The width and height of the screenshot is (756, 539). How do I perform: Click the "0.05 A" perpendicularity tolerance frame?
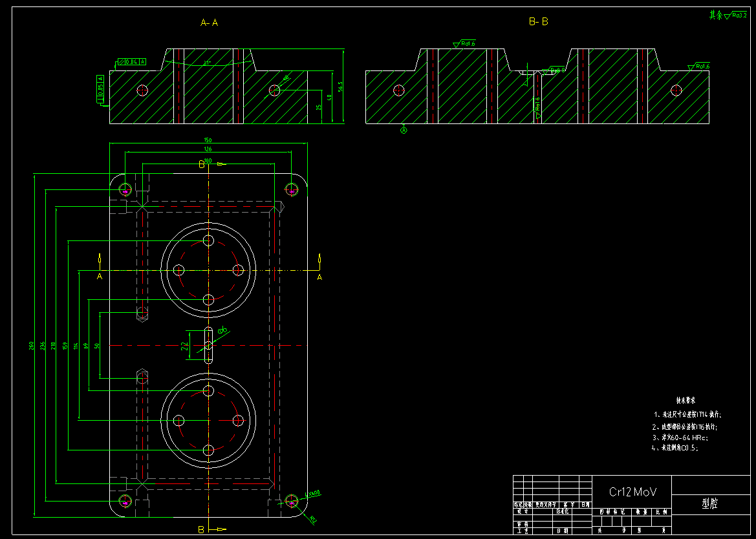point(100,89)
